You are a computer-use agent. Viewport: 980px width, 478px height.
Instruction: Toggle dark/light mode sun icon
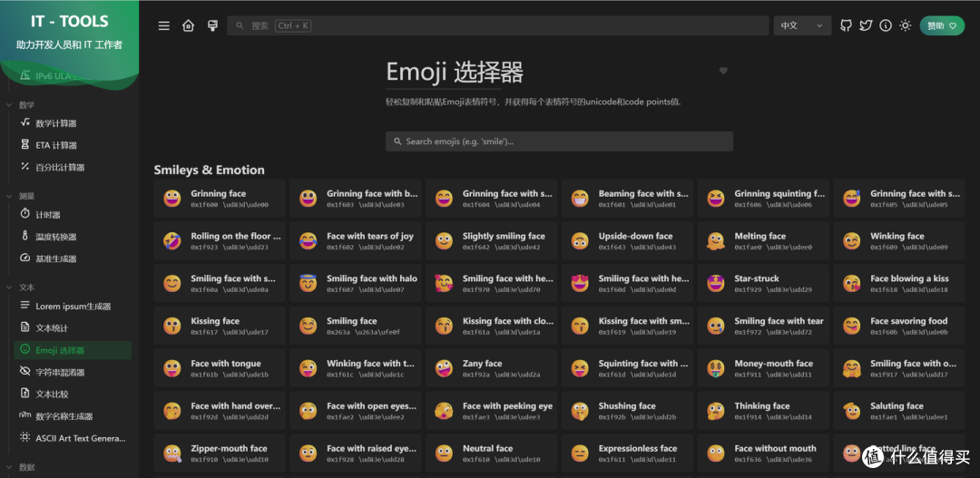coord(905,25)
